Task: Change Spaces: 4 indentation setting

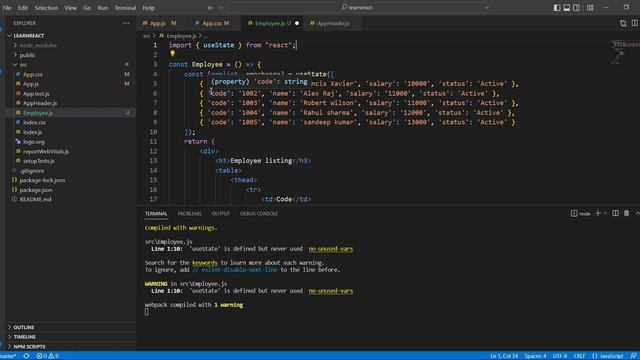Action: (535, 356)
